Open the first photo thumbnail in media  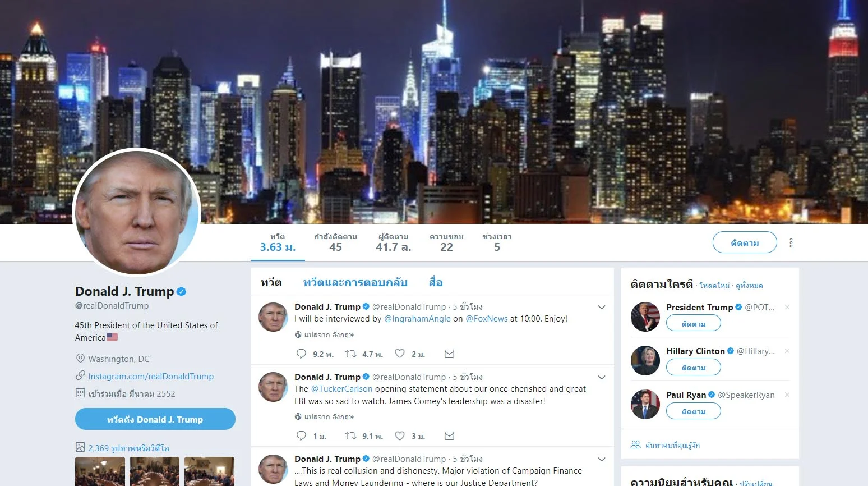point(100,471)
